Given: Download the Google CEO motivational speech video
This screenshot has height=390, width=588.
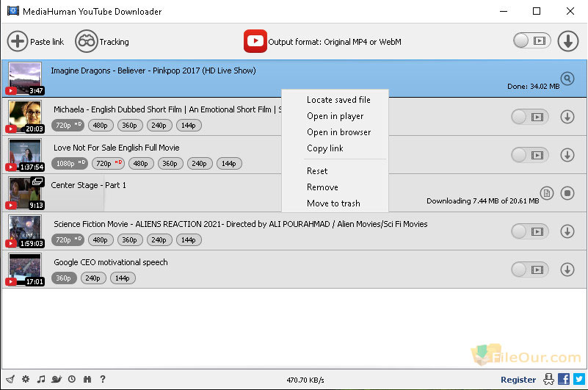Looking at the screenshot, I should click(567, 270).
